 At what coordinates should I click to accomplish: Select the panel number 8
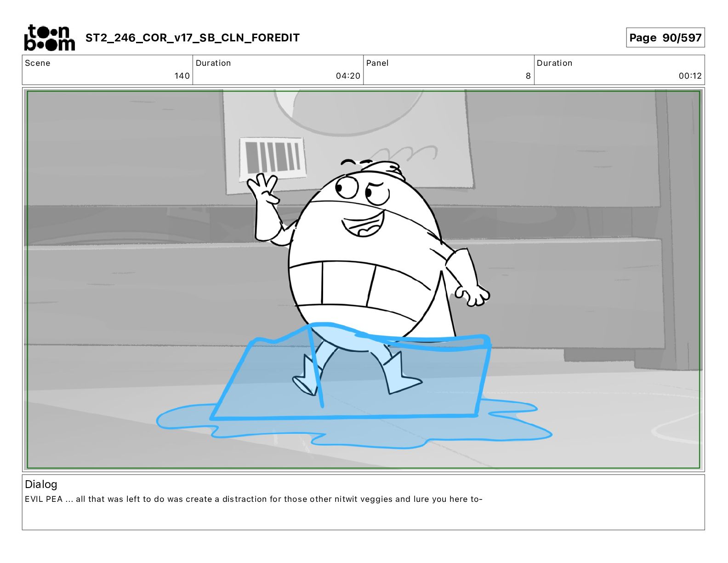pos(528,76)
